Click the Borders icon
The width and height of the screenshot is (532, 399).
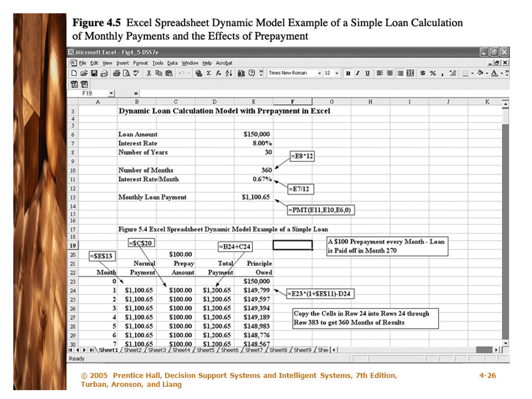coord(465,73)
